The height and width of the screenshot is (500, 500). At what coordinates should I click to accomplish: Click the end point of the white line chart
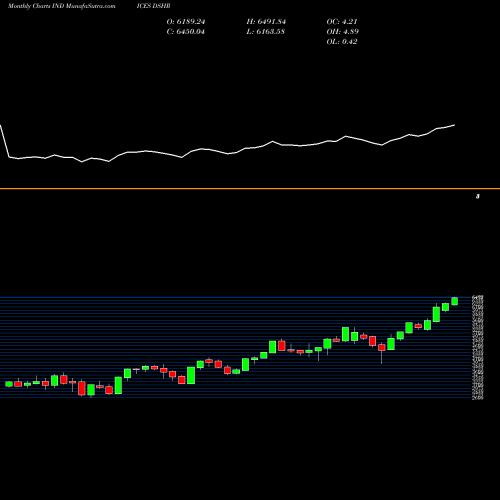coord(454,125)
